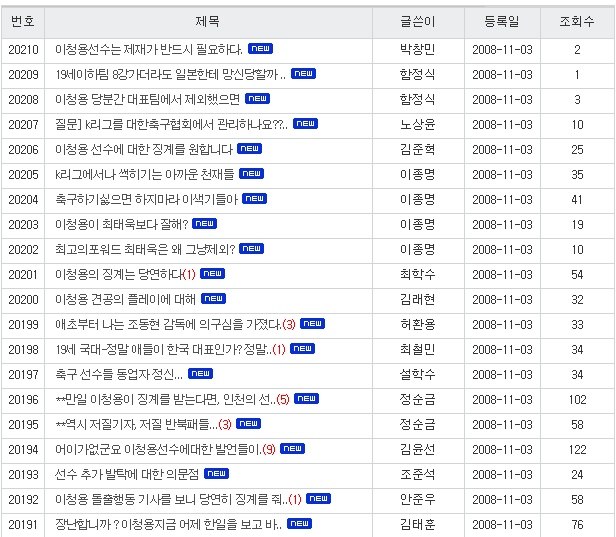Click new badge on post 20199

point(312,323)
